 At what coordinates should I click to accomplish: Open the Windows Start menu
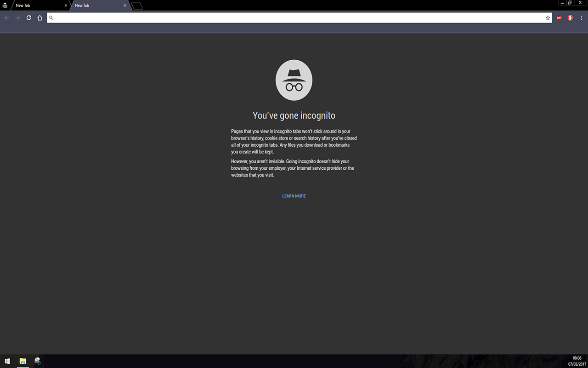click(7, 361)
